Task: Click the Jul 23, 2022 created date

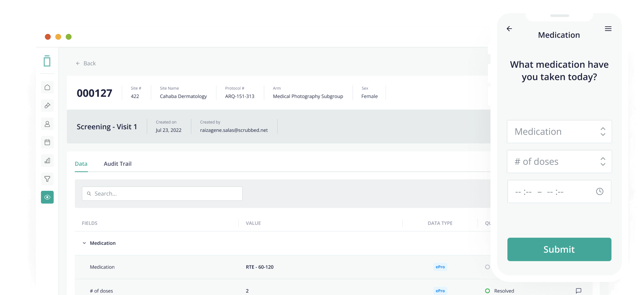Action: pyautogui.click(x=168, y=130)
